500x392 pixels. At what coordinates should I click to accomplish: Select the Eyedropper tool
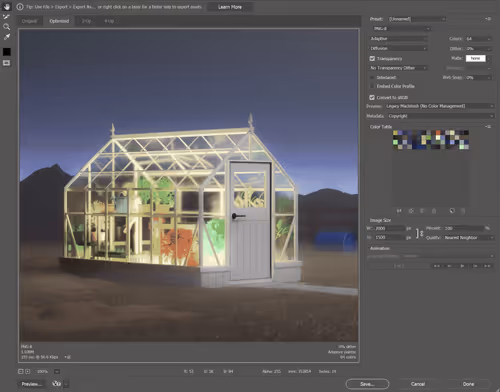pos(6,37)
